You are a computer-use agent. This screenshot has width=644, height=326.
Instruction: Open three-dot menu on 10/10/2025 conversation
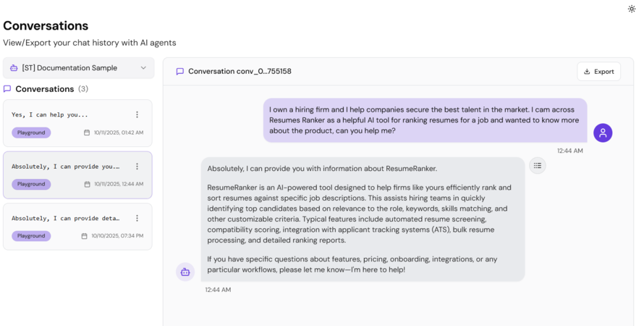click(137, 218)
